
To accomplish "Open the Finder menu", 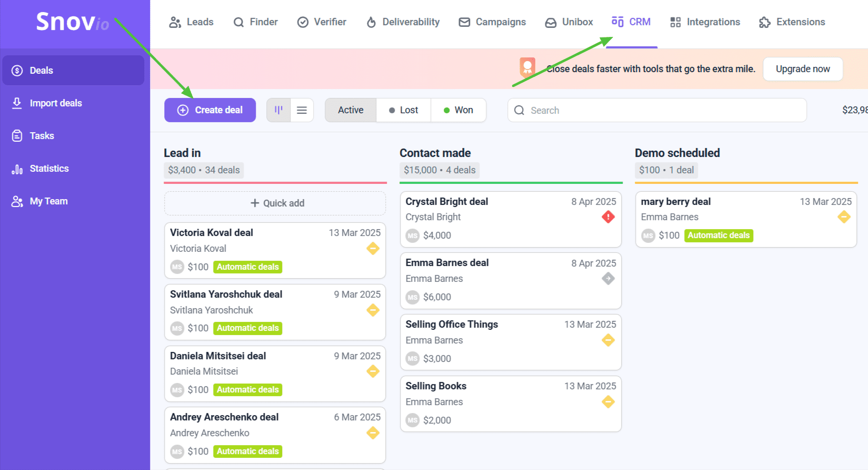I will [256, 22].
